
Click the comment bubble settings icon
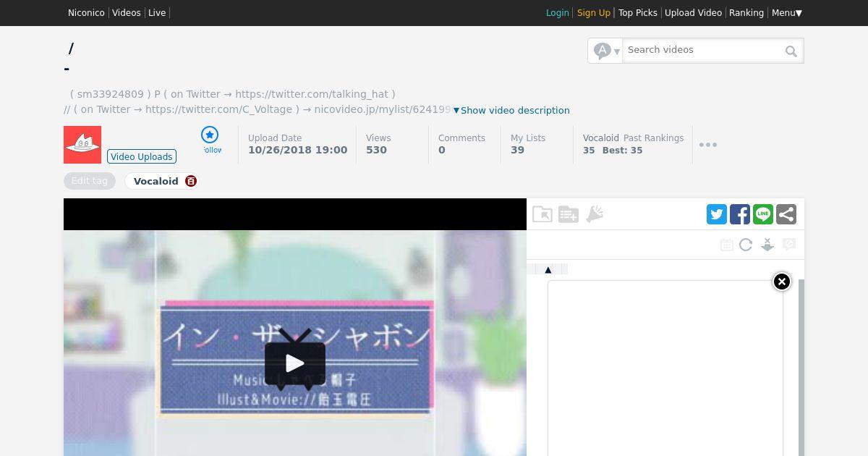point(789,245)
